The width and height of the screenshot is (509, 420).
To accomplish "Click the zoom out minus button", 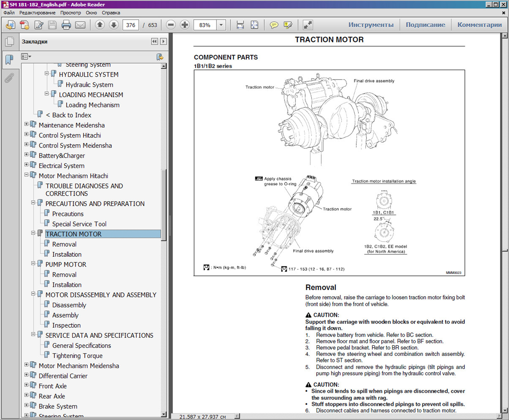I will coord(171,25).
